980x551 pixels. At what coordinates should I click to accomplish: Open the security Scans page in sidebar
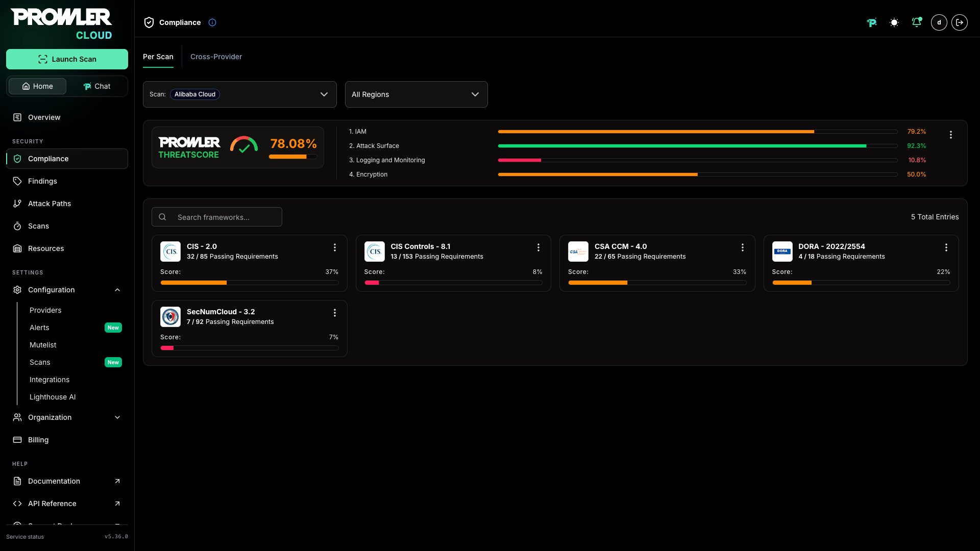pos(67,226)
